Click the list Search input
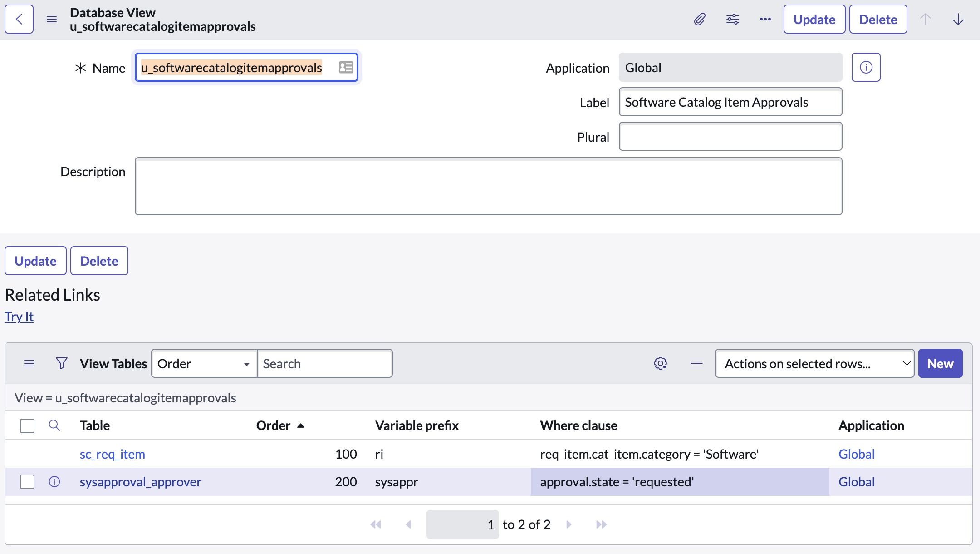The image size is (980, 554). click(325, 363)
